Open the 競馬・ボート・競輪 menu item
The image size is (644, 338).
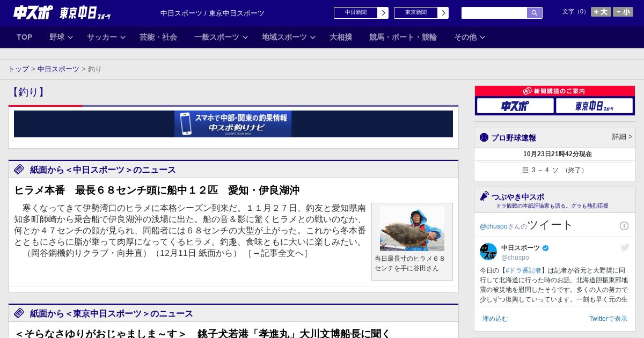pos(403,37)
